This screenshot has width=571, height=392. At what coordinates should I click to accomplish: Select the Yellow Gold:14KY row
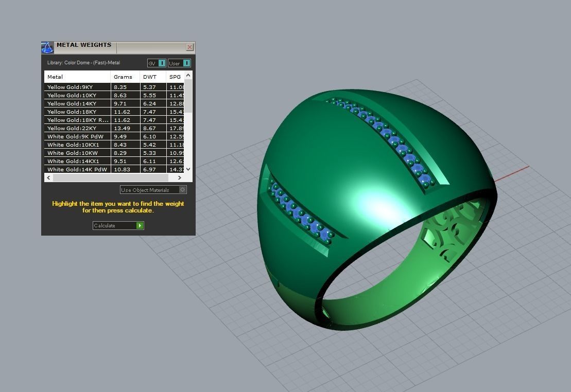(x=114, y=104)
